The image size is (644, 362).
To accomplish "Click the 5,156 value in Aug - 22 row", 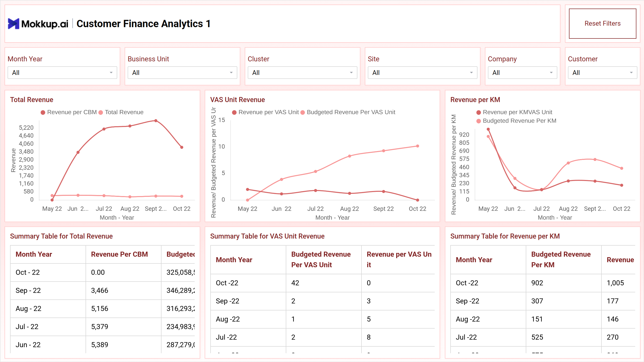I will pyautogui.click(x=100, y=309).
